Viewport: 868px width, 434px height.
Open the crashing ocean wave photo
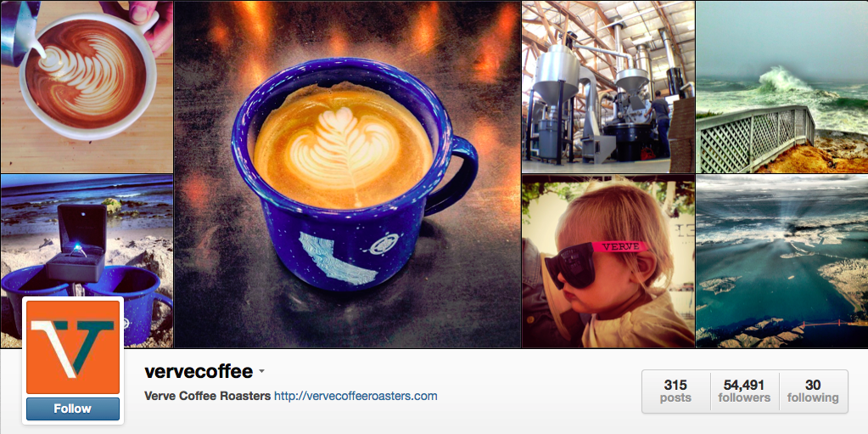click(781, 87)
